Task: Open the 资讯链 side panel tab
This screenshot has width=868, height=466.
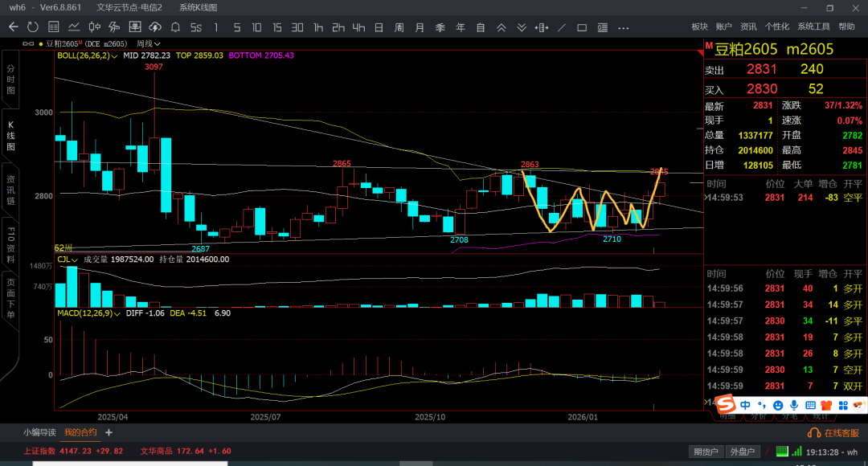Action: (10, 191)
